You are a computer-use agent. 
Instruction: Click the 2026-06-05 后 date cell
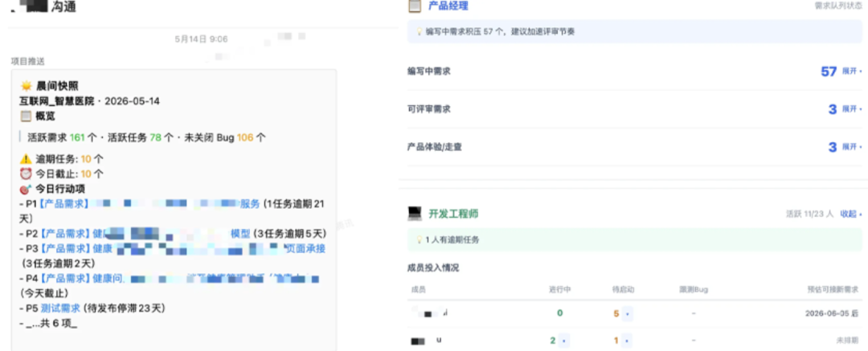click(832, 314)
